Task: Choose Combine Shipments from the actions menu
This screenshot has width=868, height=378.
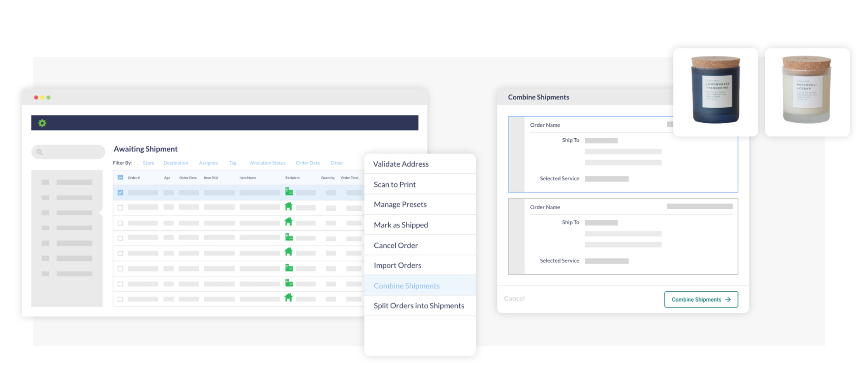Action: (x=406, y=286)
